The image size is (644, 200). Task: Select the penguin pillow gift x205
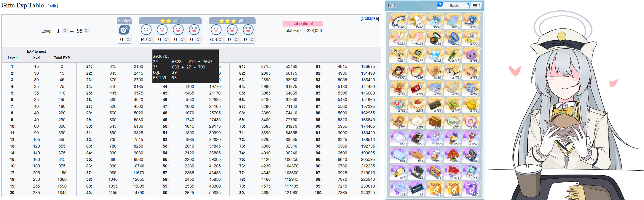coord(398,21)
